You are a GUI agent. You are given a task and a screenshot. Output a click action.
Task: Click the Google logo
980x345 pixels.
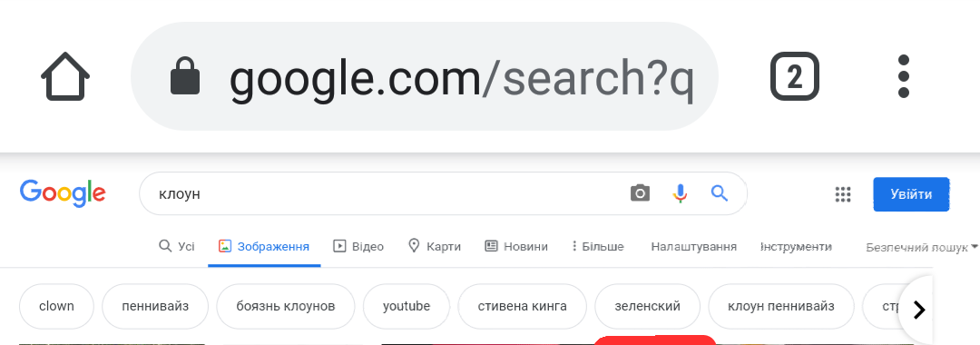[63, 193]
